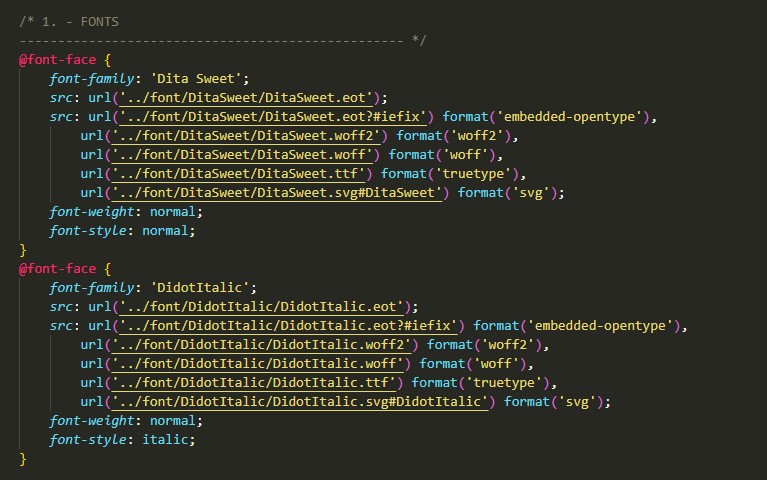Click the second @font-face rule keyword
767x480 pixels.
coord(57,269)
